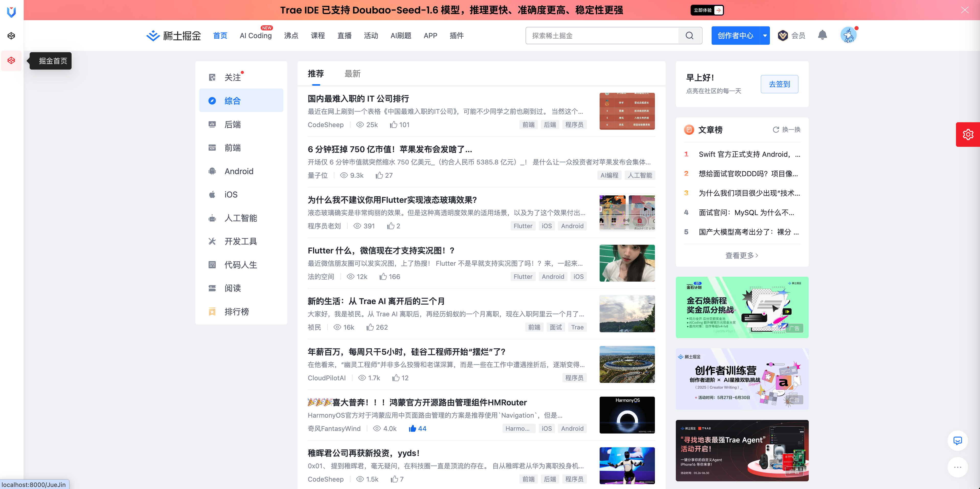This screenshot has width=980, height=489.
Task: Open the AI Coding nav item
Action: (x=256, y=35)
